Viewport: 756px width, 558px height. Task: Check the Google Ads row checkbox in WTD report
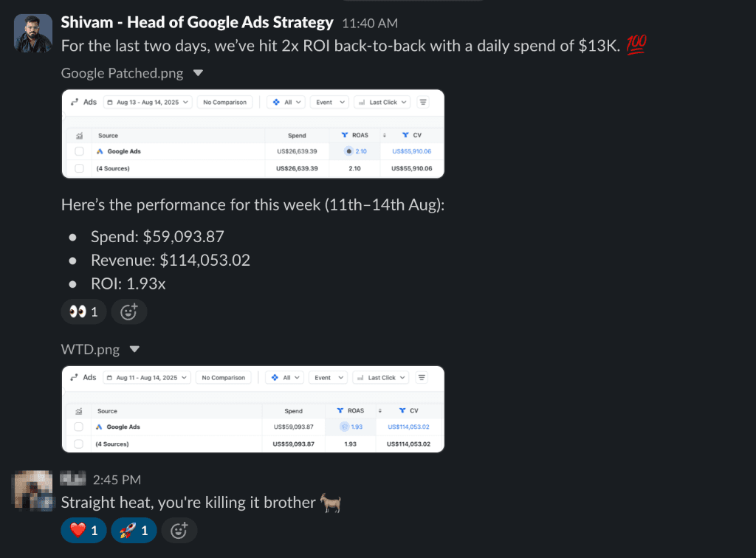79,427
